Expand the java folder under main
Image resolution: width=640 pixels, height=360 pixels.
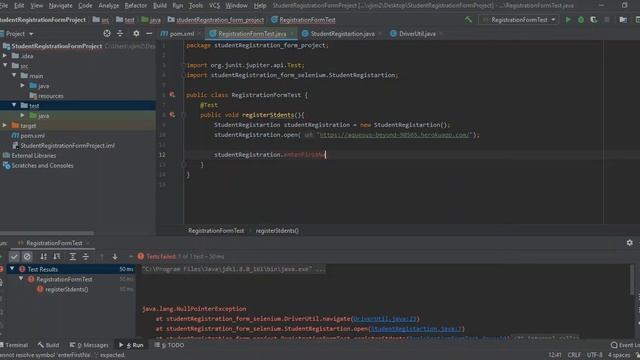pos(23,86)
